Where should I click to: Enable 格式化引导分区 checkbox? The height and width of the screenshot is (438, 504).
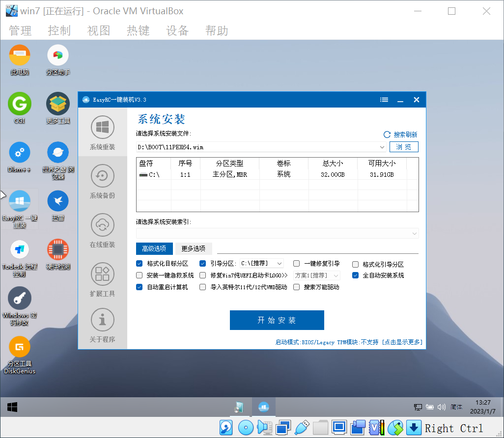pyautogui.click(x=355, y=265)
